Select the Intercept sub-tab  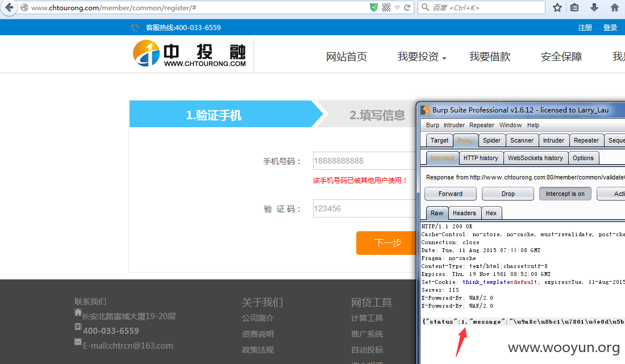coord(442,158)
